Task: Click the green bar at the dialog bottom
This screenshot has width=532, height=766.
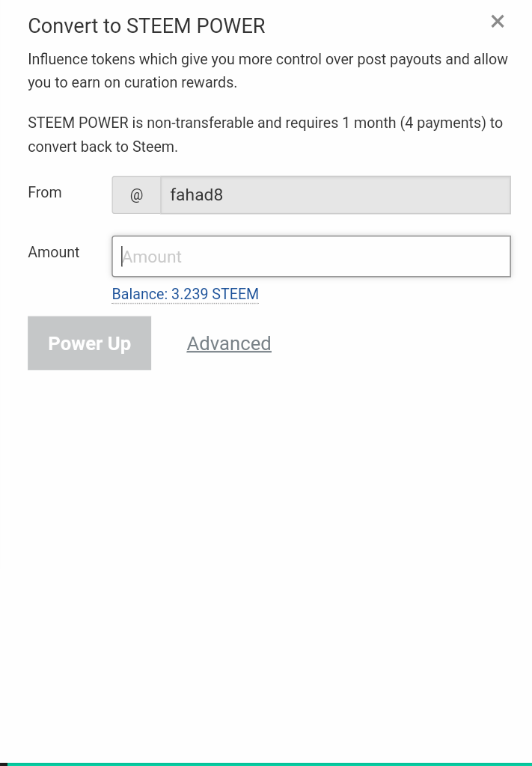Action: (x=269, y=764)
